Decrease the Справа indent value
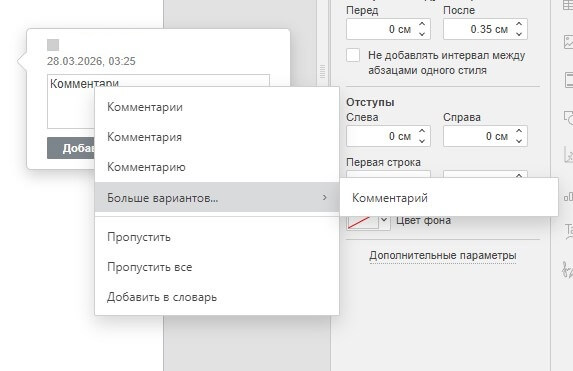The height and width of the screenshot is (371, 573). (x=519, y=141)
